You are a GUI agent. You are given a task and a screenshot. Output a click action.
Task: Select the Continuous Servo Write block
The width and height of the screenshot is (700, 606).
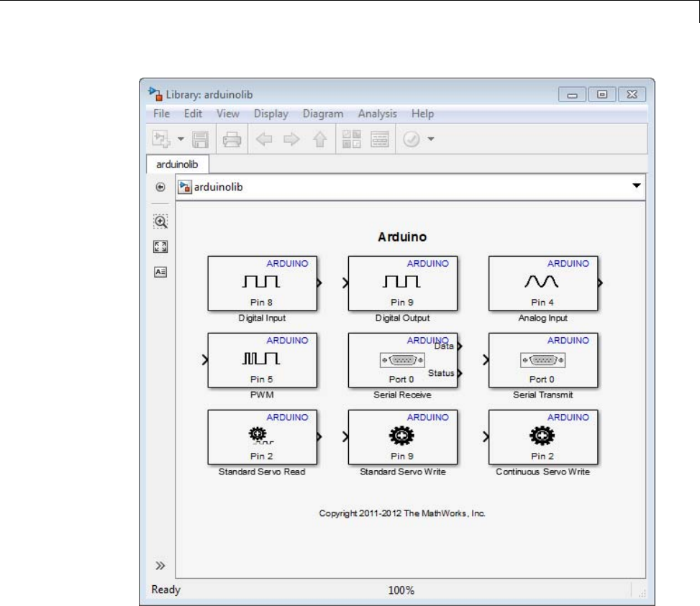(543, 437)
